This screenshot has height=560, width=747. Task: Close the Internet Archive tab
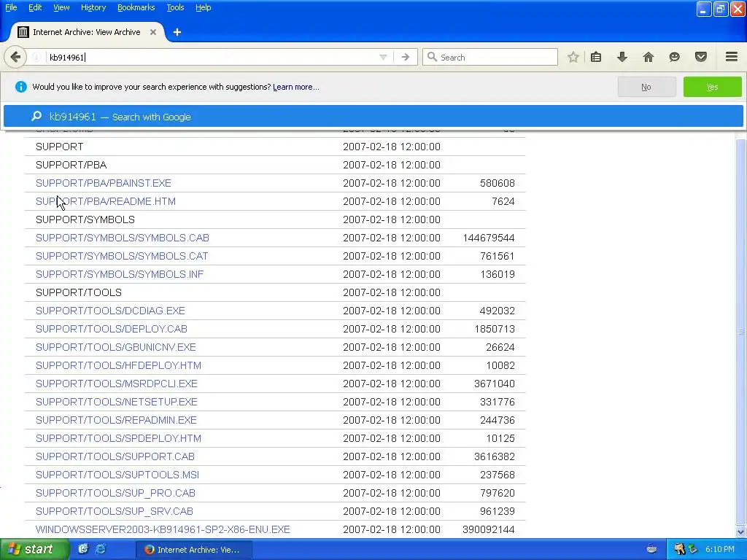pos(153,32)
